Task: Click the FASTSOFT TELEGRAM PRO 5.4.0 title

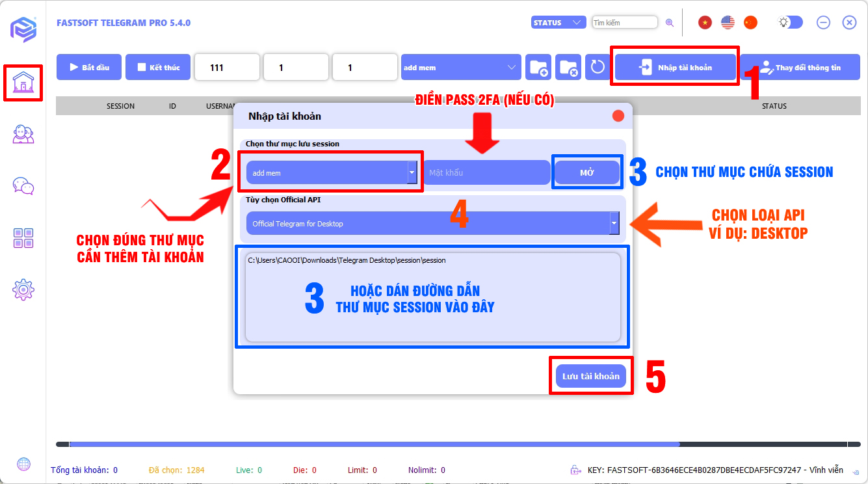Action: point(124,23)
